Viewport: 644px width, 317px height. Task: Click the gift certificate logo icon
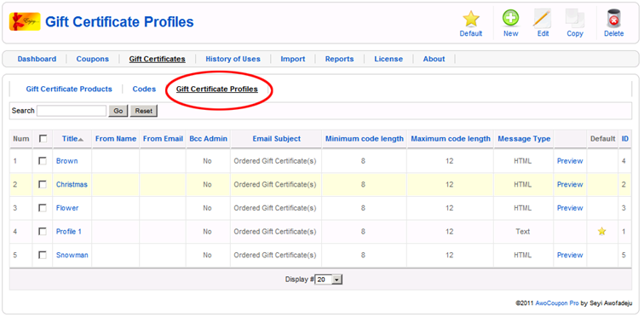tap(25, 21)
